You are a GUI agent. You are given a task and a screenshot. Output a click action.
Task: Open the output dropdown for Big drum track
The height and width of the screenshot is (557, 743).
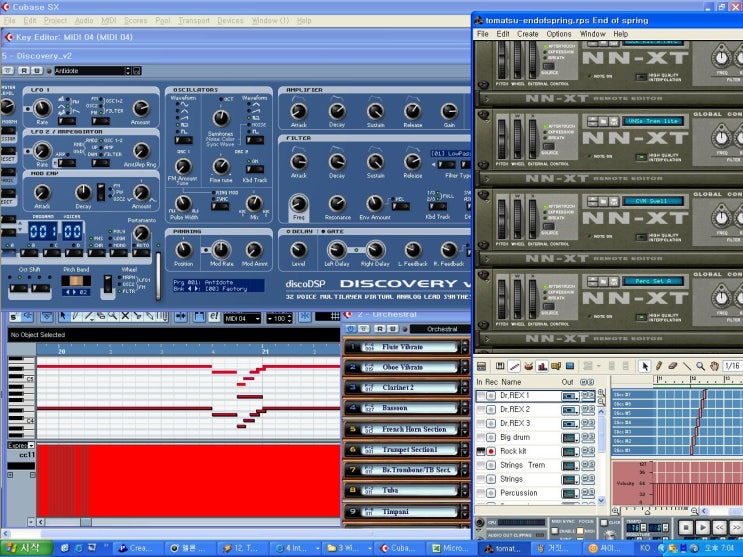pos(570,438)
